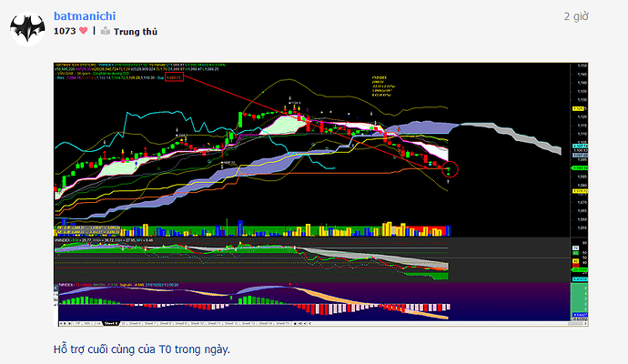Click the 2 giờ post timestamp
This screenshot has width=628, height=364.
(576, 16)
